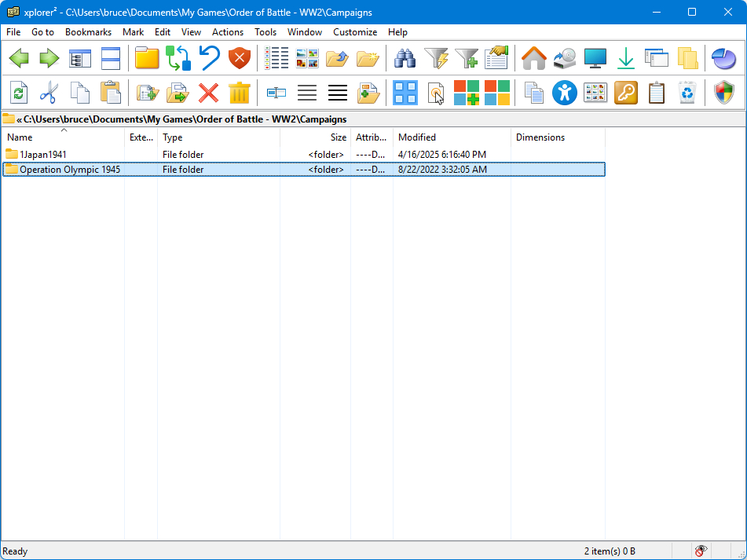The image size is (747, 560).
Task: Click the yellow trash can icon
Action: [x=239, y=93]
